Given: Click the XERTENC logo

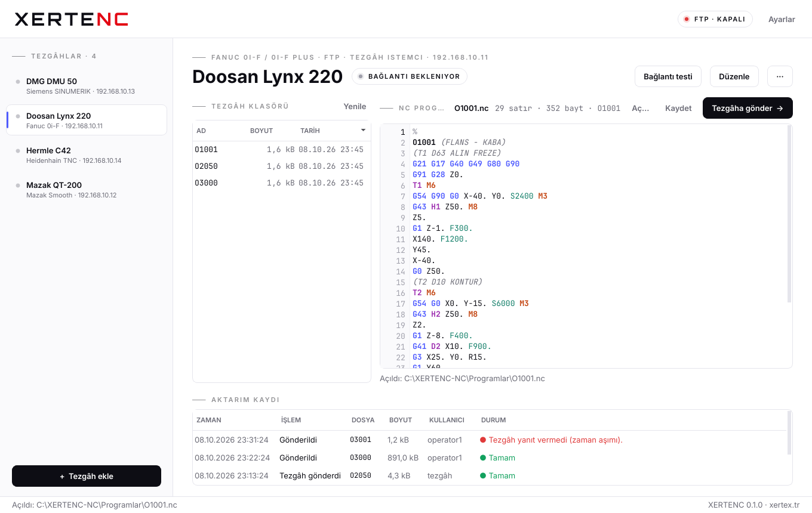Looking at the screenshot, I should pos(71,19).
